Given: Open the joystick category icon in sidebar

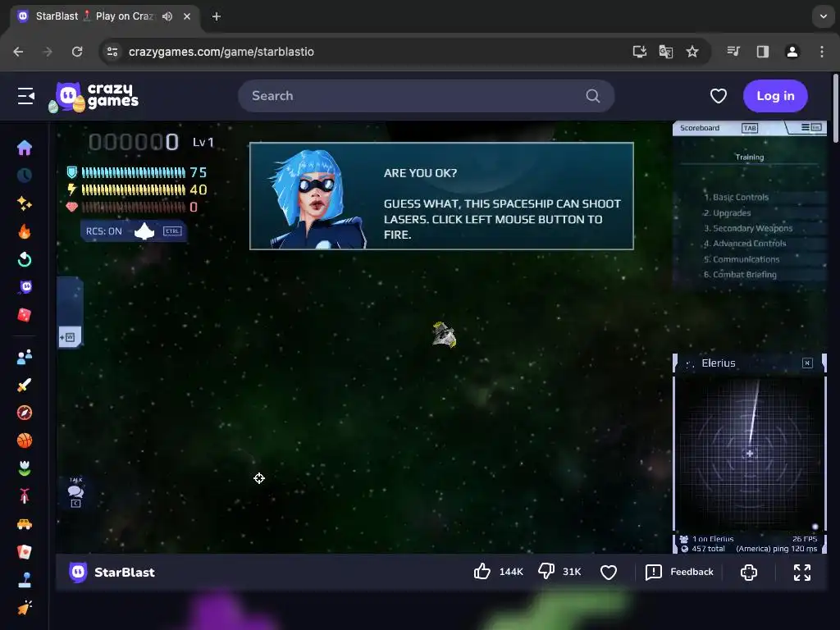Looking at the screenshot, I should [25, 580].
